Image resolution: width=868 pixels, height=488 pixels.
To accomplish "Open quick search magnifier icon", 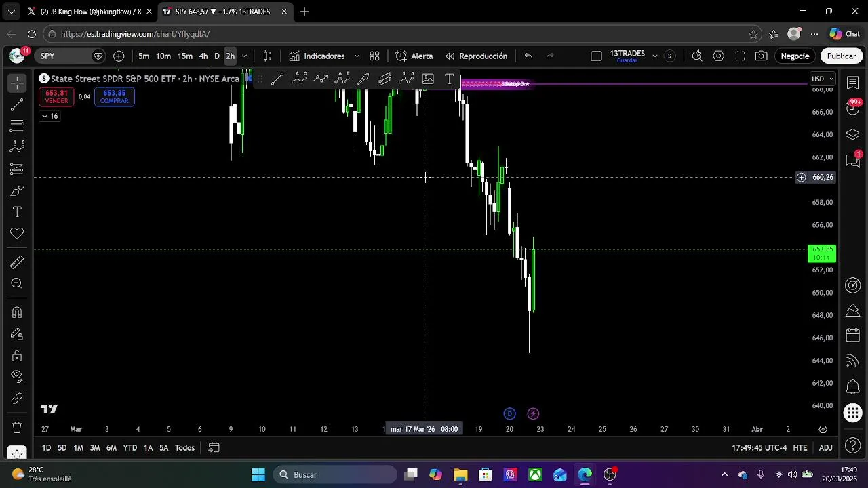I will 697,56.
